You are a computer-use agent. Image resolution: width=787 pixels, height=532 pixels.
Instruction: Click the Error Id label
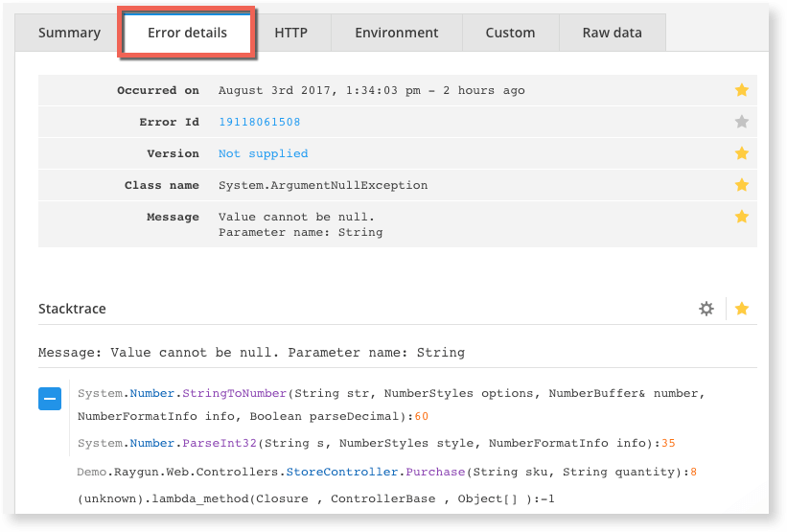pyautogui.click(x=169, y=122)
